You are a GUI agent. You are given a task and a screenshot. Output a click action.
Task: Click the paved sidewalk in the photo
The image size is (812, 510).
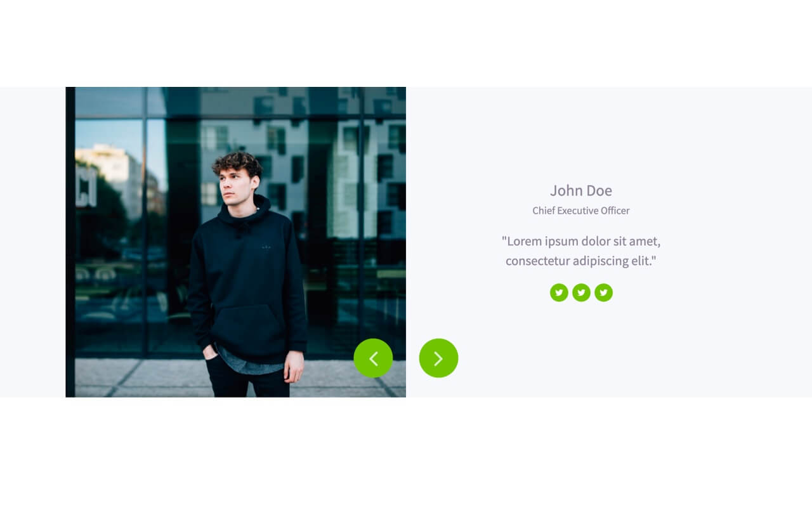143,378
